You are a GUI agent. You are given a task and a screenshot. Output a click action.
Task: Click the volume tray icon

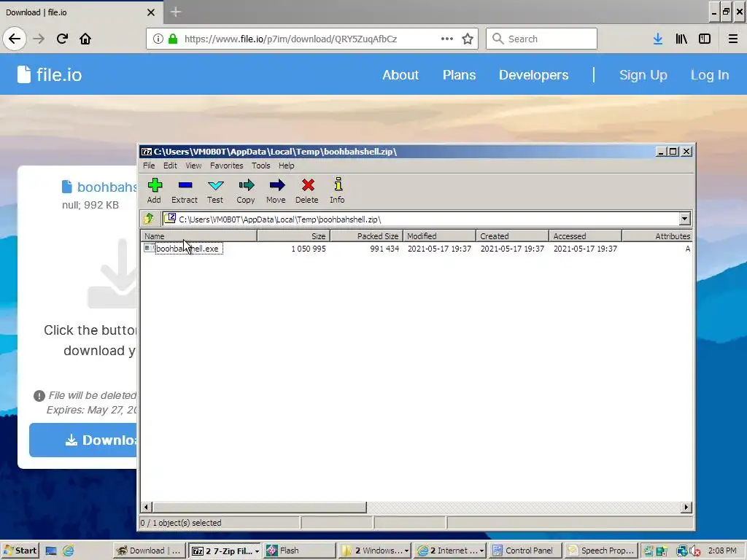click(x=694, y=551)
